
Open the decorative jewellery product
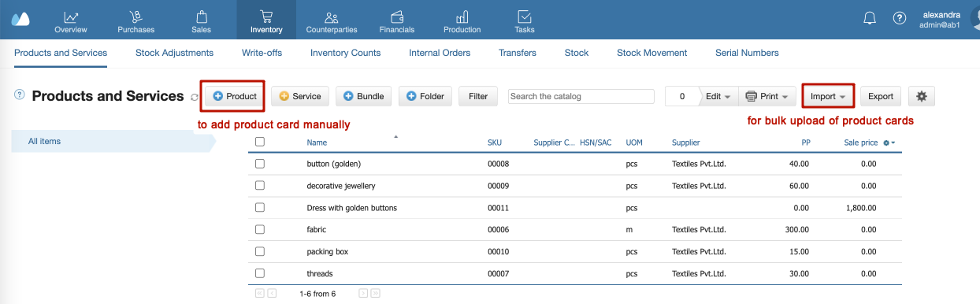tap(341, 186)
